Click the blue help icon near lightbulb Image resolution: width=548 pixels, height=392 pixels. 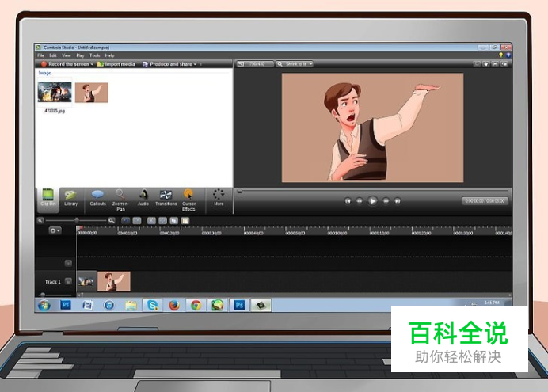[x=508, y=55]
